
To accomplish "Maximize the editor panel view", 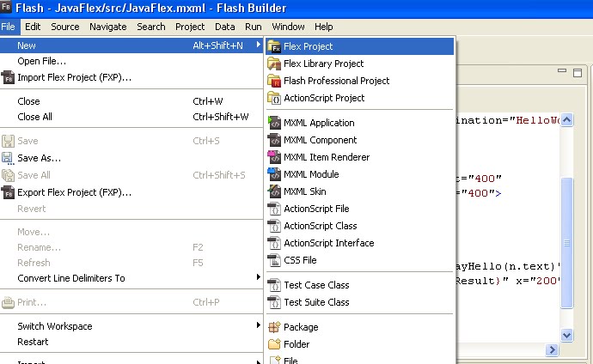I will (578, 73).
